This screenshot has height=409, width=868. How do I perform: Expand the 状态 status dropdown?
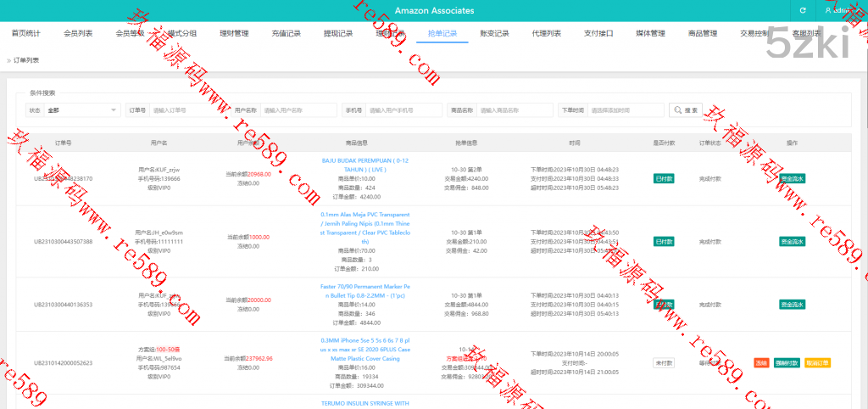tap(82, 110)
